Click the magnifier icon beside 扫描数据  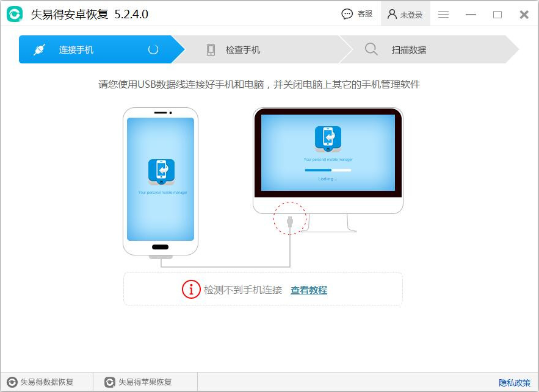click(371, 49)
